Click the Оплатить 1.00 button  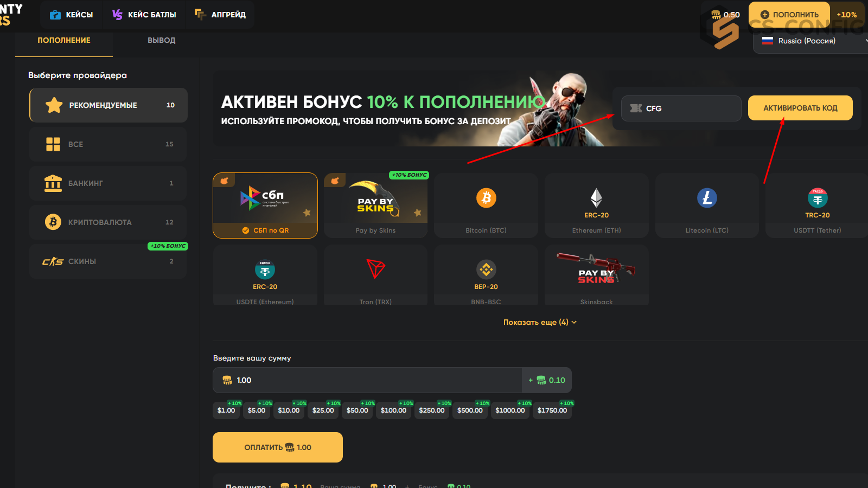pyautogui.click(x=278, y=447)
